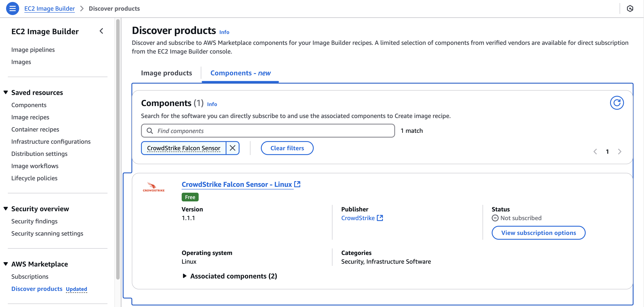The height and width of the screenshot is (307, 644).
Task: Collapse the Security overview section
Action: pos(6,209)
